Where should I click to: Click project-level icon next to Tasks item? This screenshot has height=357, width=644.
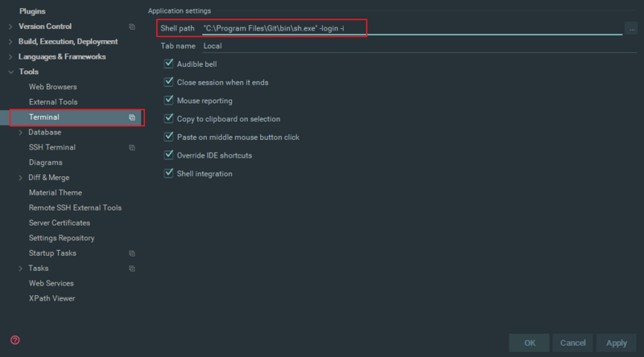point(132,269)
